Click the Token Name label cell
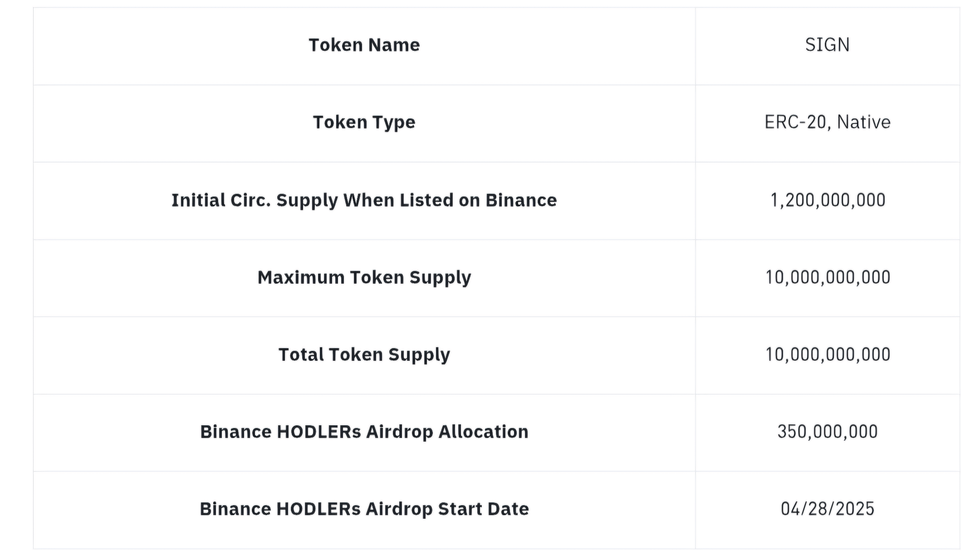Viewport: 980px width, 551px height. 364,45
